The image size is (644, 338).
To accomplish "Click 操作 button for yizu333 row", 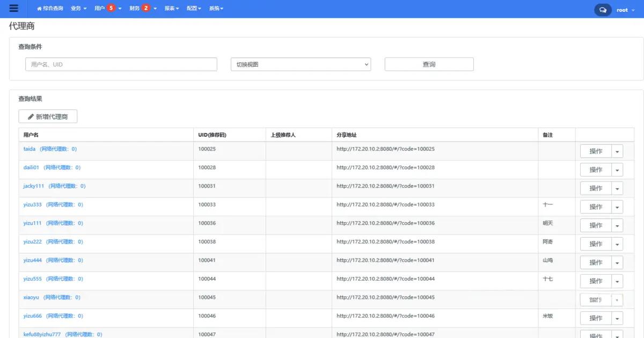I will [596, 207].
